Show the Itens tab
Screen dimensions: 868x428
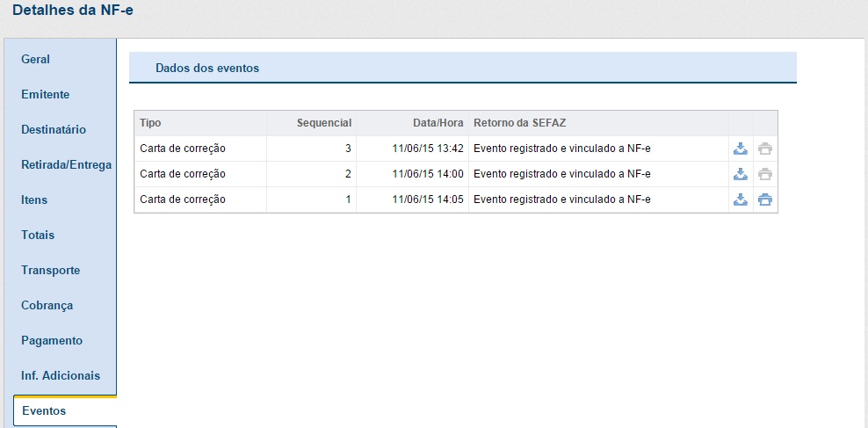[x=34, y=200]
